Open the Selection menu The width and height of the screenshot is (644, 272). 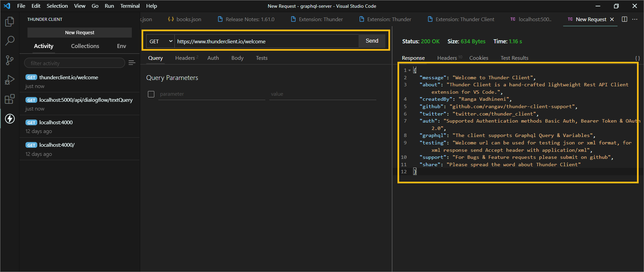(x=57, y=6)
